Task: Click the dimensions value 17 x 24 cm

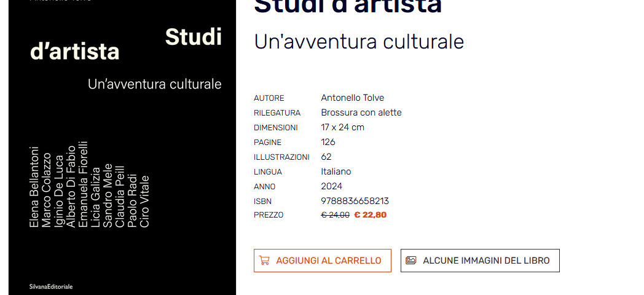Action: click(x=342, y=127)
